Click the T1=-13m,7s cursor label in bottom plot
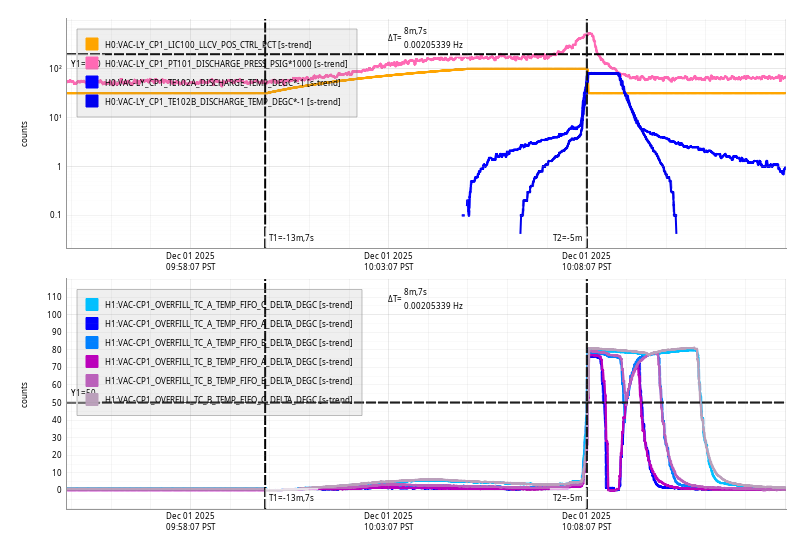The width and height of the screenshot is (804, 551). click(x=291, y=497)
